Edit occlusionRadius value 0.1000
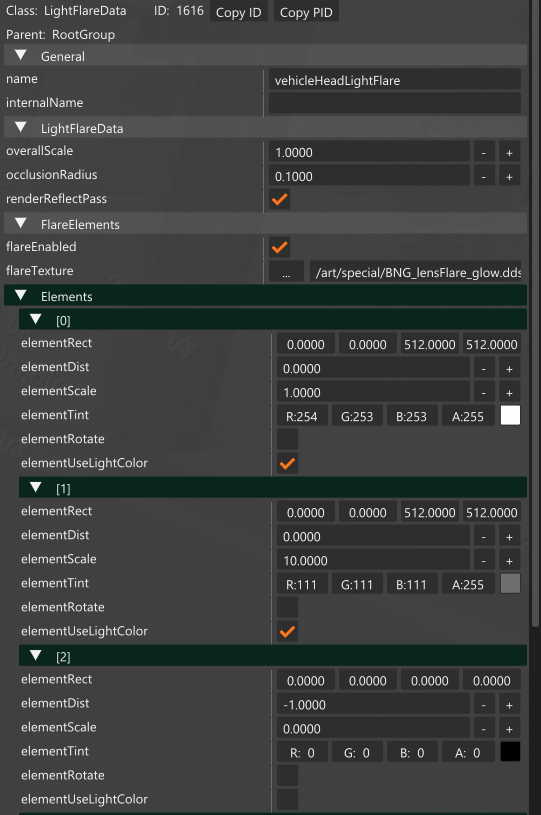 (369, 176)
